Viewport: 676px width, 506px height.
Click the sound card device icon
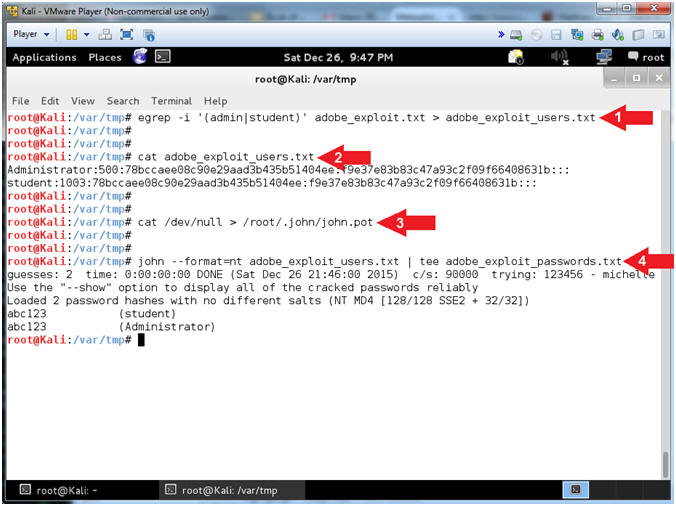618,35
